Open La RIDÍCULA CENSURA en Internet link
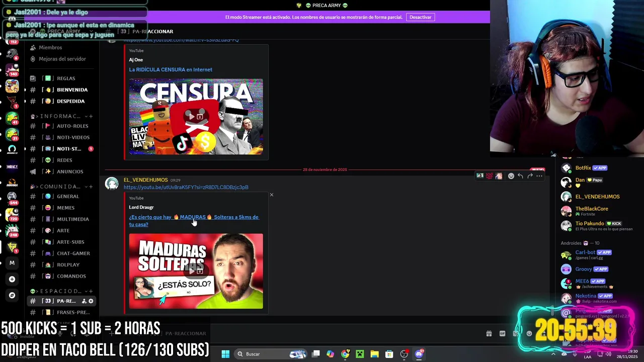This screenshot has width=644, height=362. 171,69
